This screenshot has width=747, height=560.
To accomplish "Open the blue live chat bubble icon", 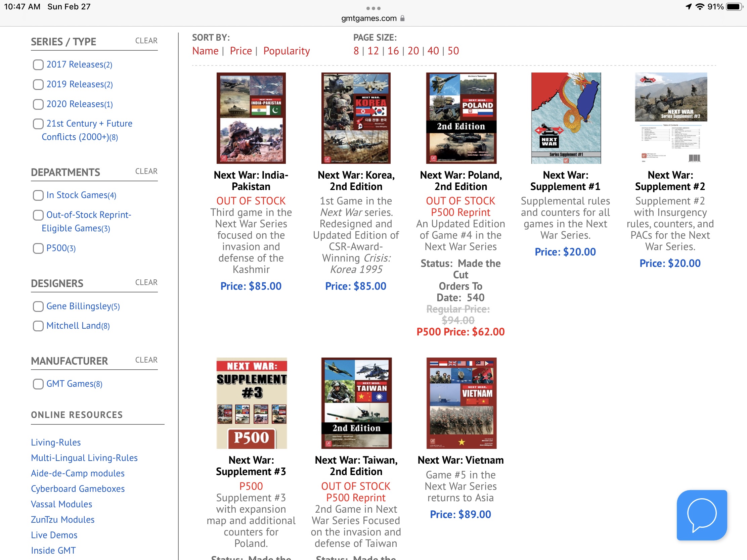I will (x=701, y=515).
